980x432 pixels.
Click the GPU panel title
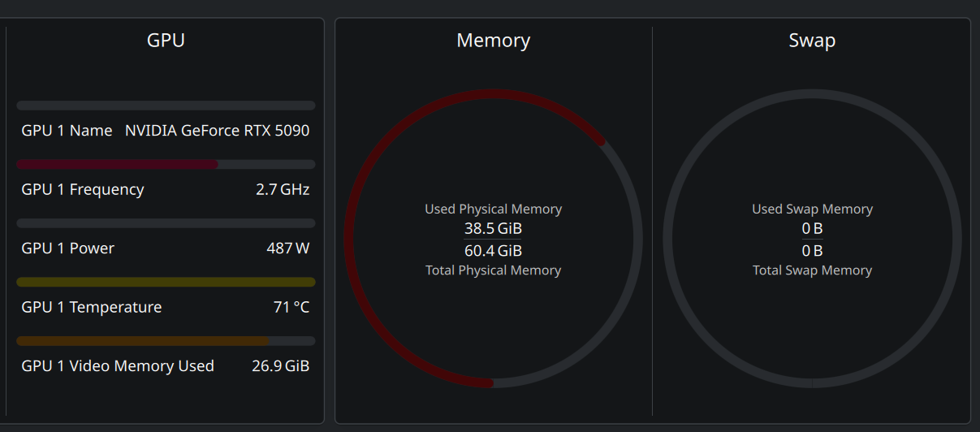(x=166, y=40)
